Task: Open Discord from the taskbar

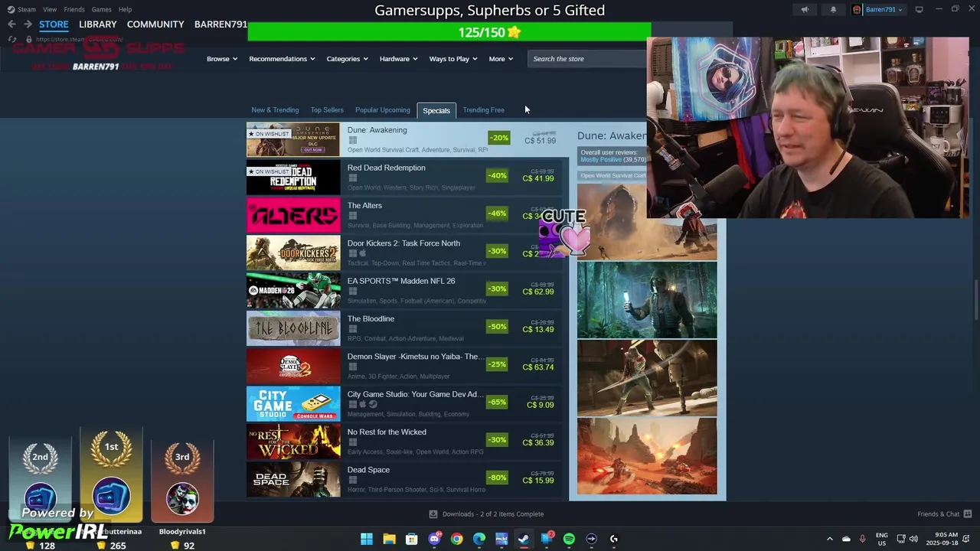Action: coord(435,539)
